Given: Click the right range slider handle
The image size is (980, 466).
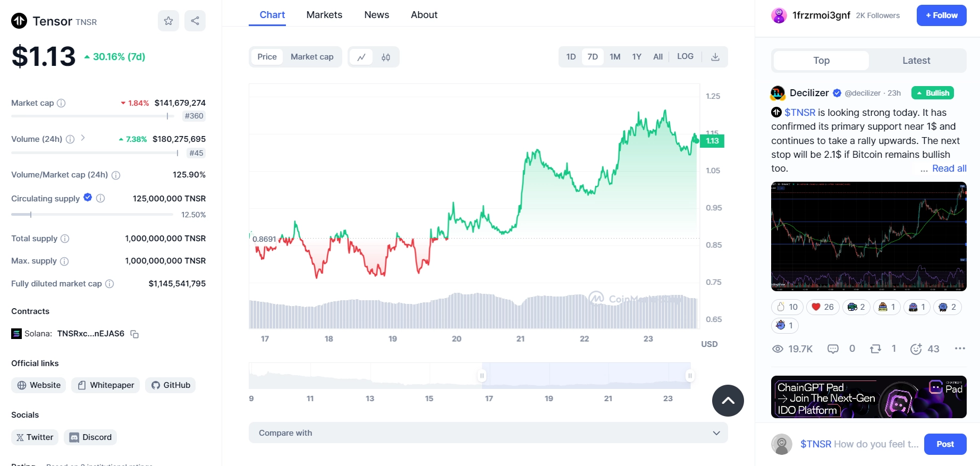Looking at the screenshot, I should pos(690,376).
